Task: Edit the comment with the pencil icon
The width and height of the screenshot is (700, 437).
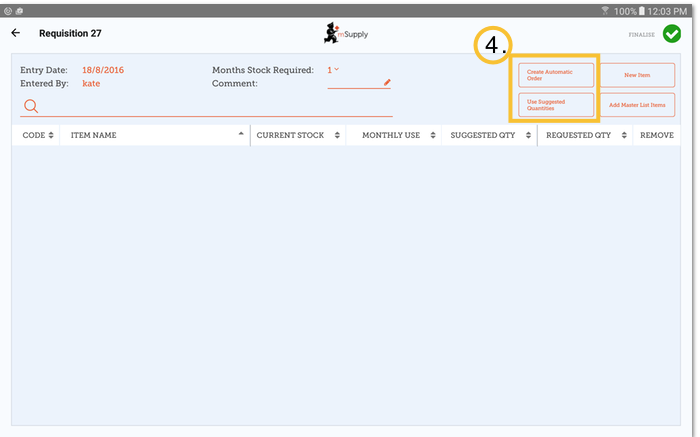Action: (x=387, y=82)
